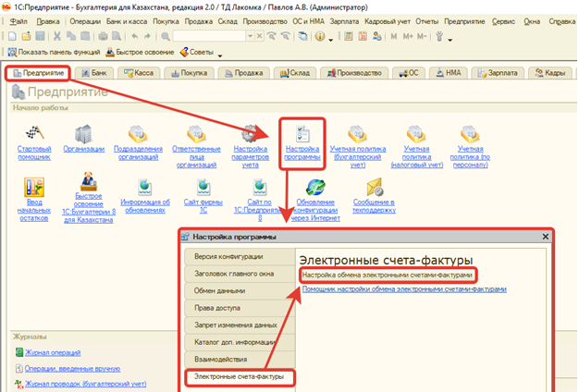Click the Print preview icon

[x=117, y=36]
